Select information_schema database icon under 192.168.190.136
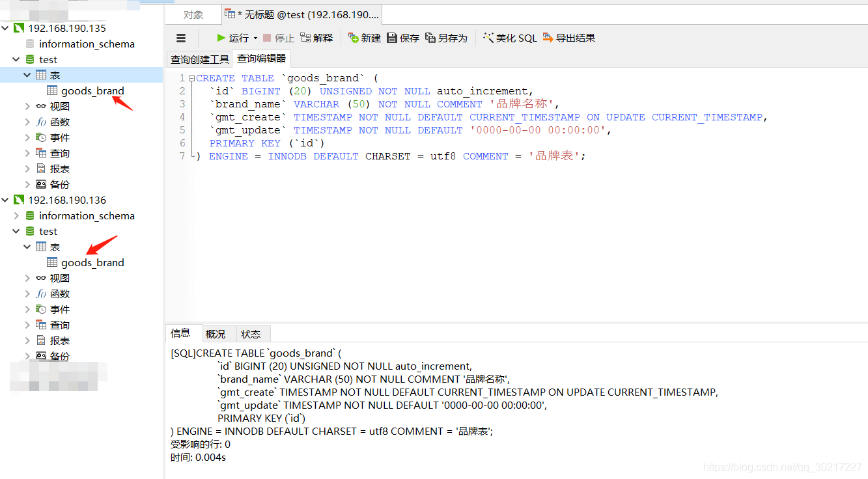This screenshot has width=868, height=479. 30,216
